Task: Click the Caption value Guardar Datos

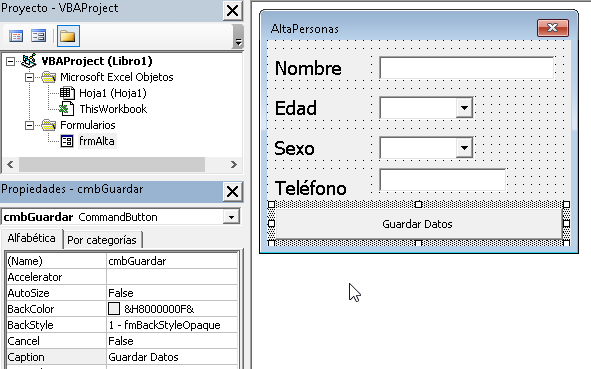Action: click(172, 357)
